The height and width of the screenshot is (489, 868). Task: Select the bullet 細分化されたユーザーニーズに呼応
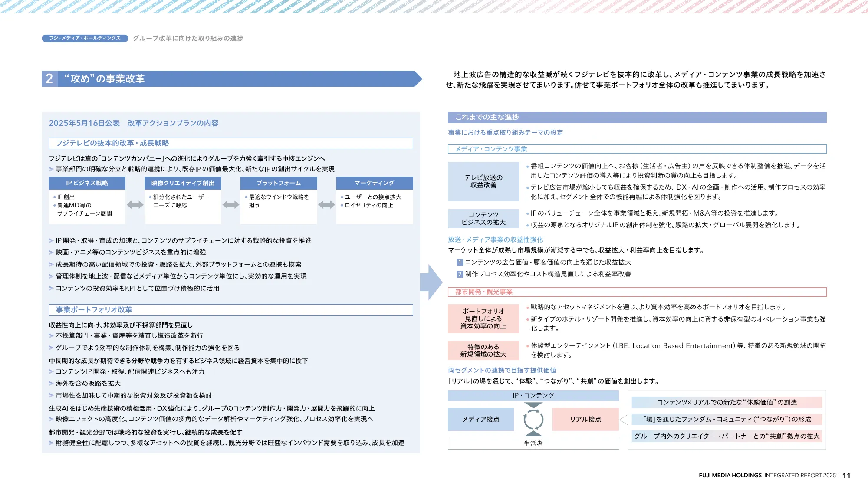coord(179,201)
